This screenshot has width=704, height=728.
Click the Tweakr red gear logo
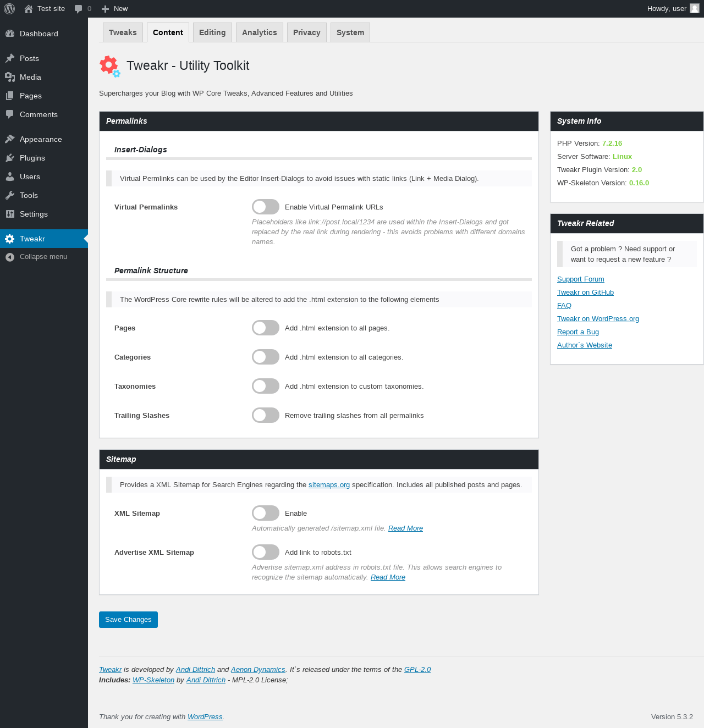(x=110, y=66)
